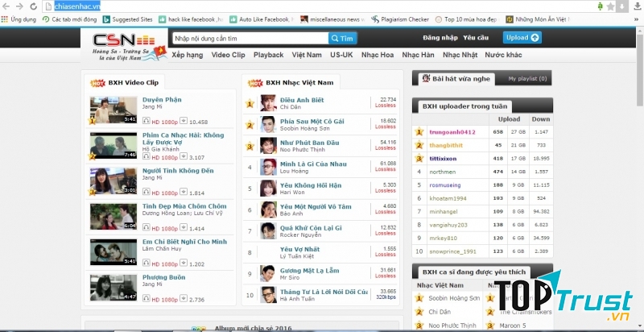Open the Duyên Phận video thumbnail

[x=112, y=110]
